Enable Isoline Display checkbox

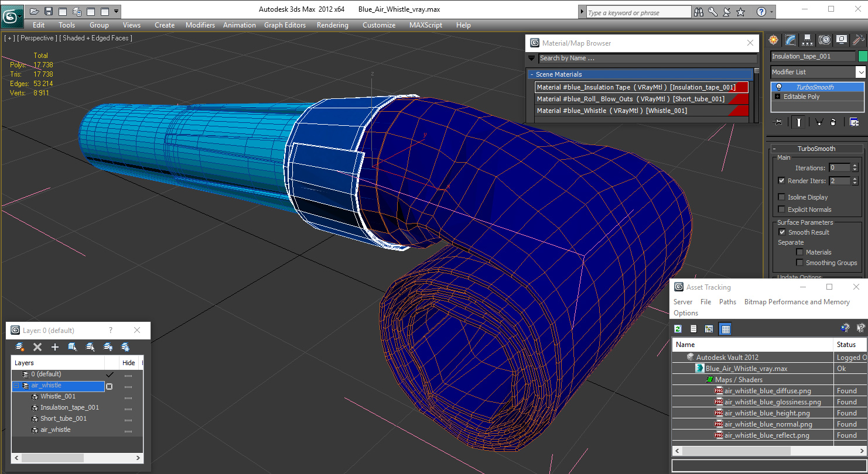[x=781, y=197]
